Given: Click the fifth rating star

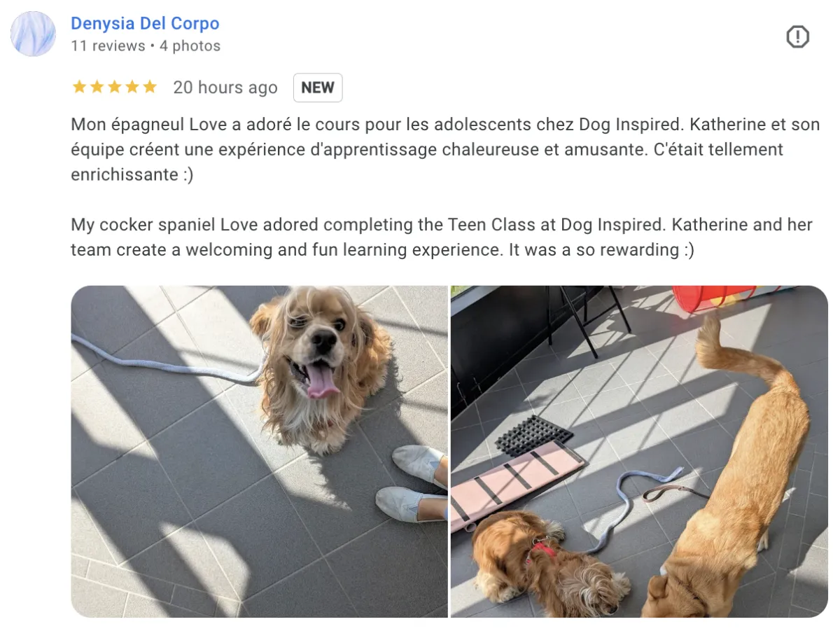Looking at the screenshot, I should click(x=149, y=87).
